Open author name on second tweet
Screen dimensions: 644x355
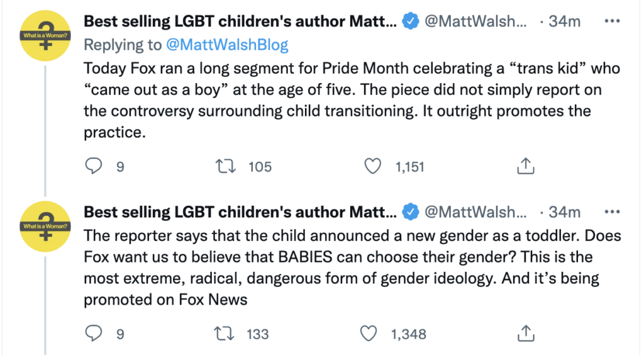[x=240, y=212]
